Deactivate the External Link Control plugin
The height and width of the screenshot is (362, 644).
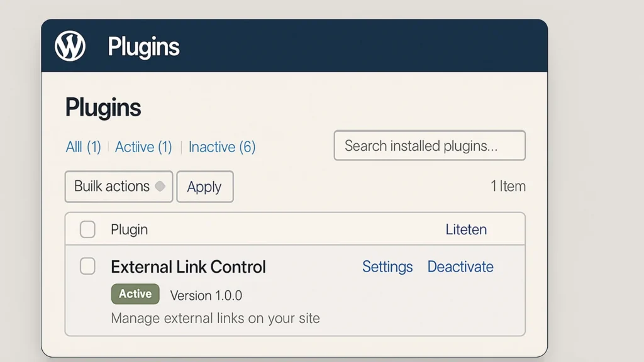click(x=460, y=266)
